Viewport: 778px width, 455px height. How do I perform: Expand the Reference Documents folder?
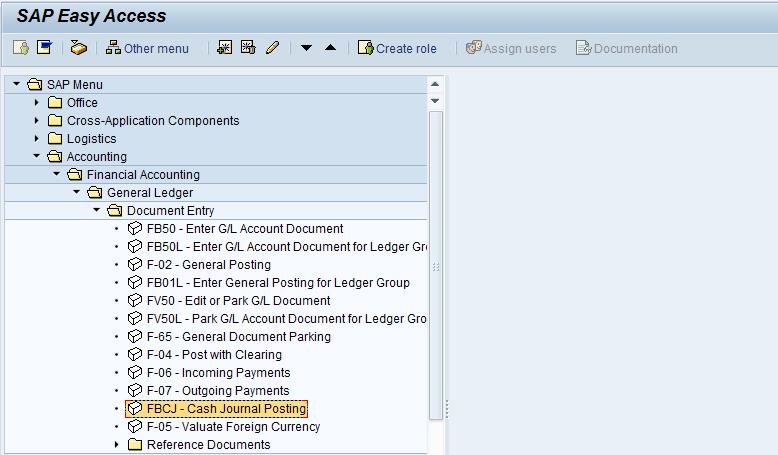pyautogui.click(x=117, y=445)
